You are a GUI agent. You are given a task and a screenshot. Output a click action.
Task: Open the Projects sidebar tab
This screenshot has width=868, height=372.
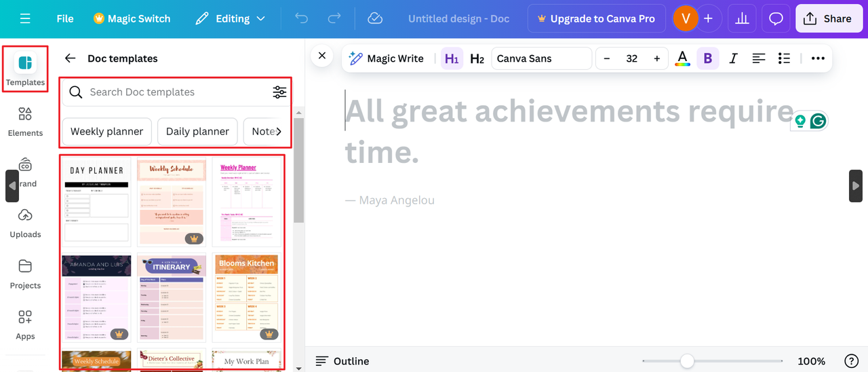click(x=25, y=274)
